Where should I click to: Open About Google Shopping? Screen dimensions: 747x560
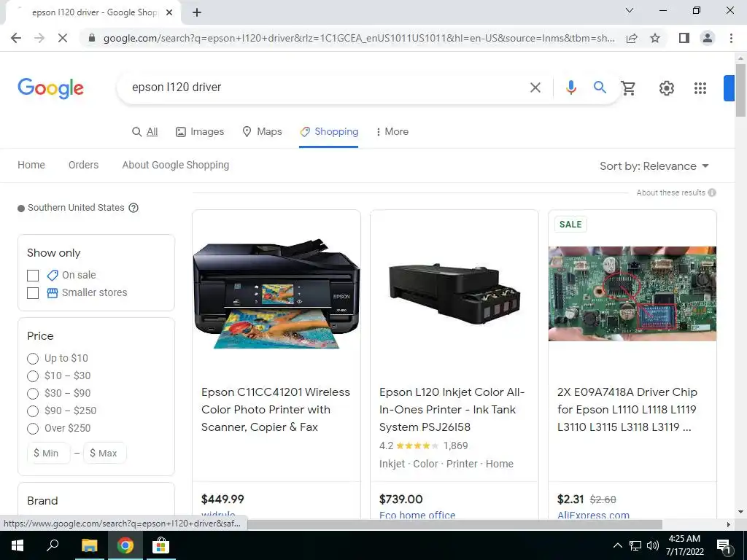pos(175,165)
